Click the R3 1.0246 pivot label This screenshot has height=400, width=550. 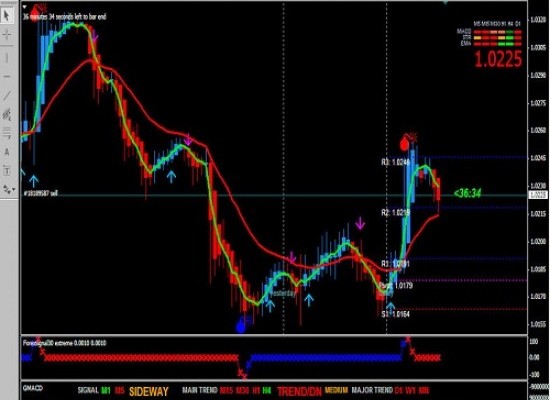point(395,162)
